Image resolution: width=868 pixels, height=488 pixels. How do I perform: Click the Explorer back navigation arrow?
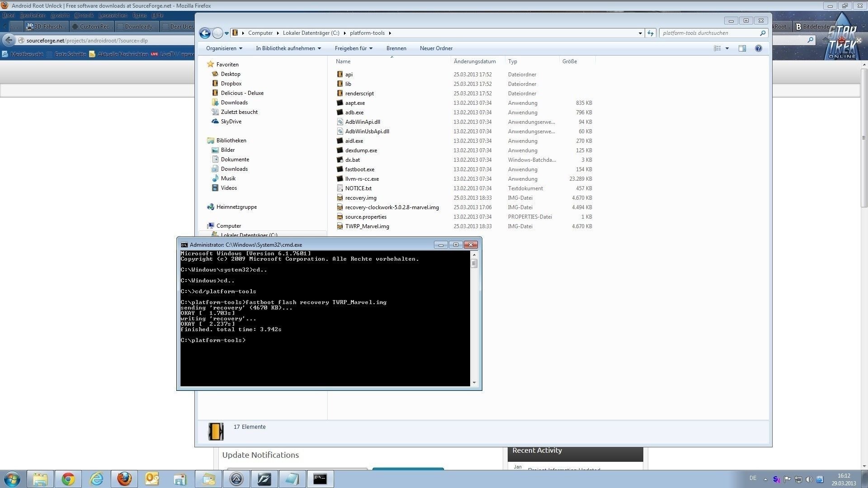pos(205,33)
